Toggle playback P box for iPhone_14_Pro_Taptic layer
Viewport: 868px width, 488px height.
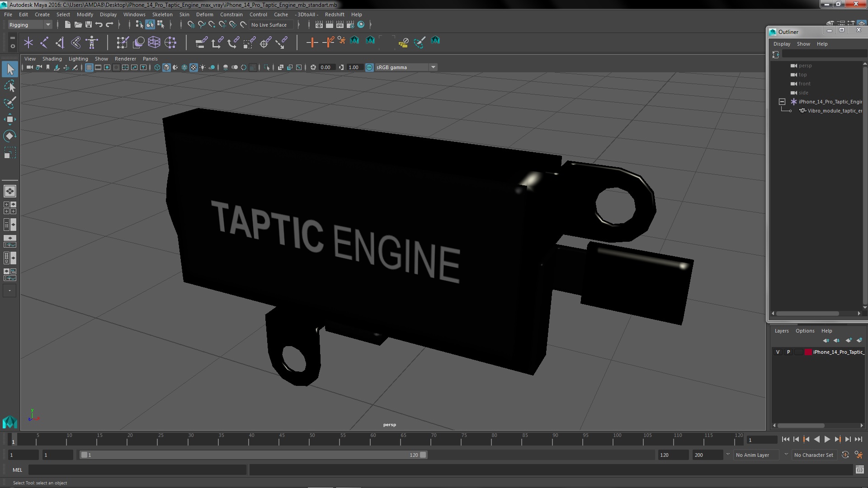pos(788,352)
